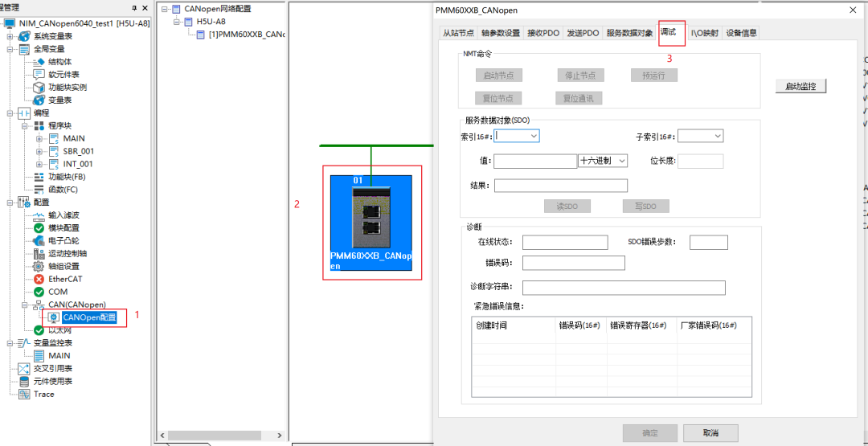Click the 取消 button

tap(710, 432)
